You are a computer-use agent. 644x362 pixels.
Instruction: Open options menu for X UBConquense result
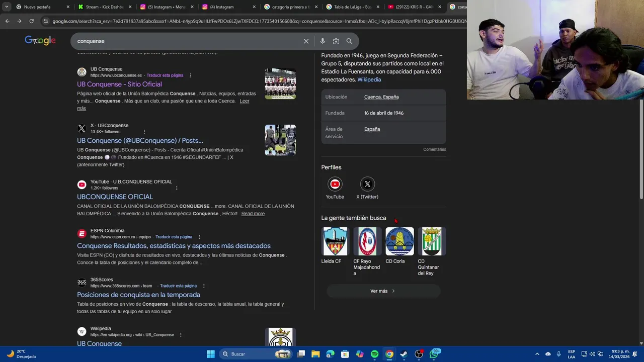point(144,132)
